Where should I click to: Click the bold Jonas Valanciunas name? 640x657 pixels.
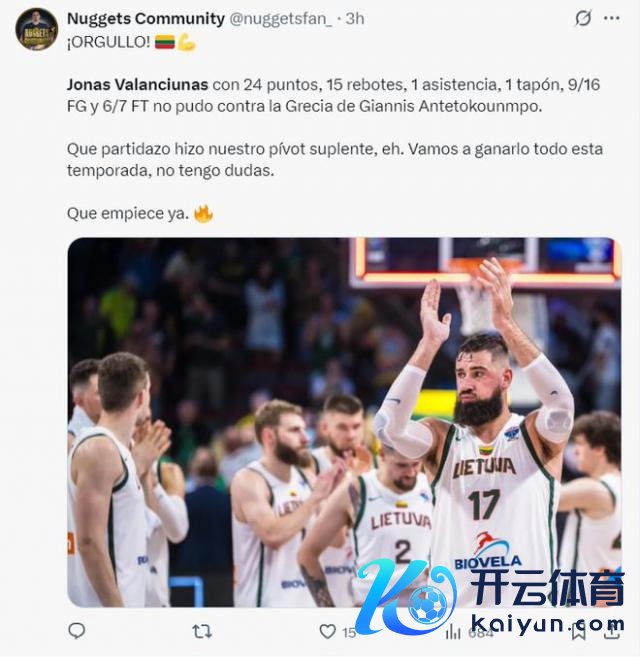click(x=137, y=85)
